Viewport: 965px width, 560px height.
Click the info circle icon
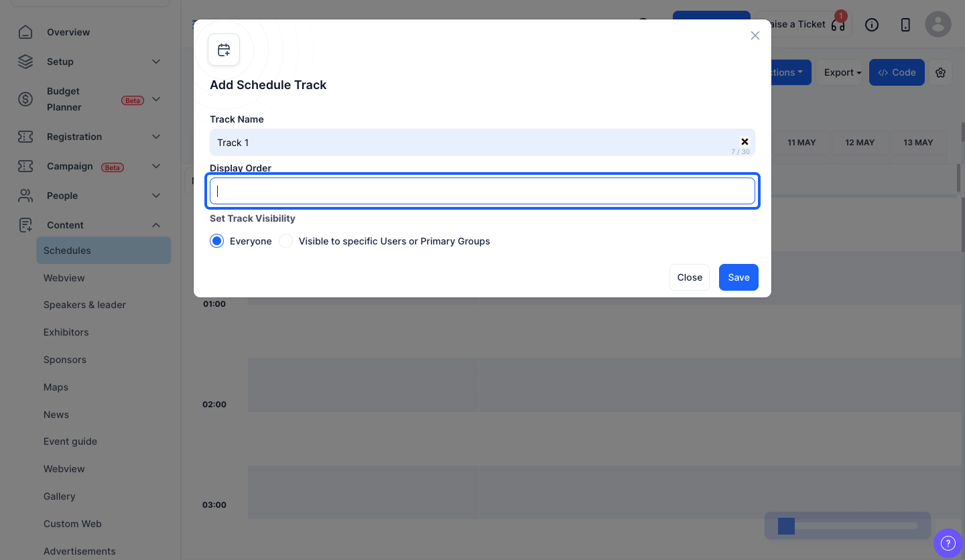pyautogui.click(x=872, y=25)
